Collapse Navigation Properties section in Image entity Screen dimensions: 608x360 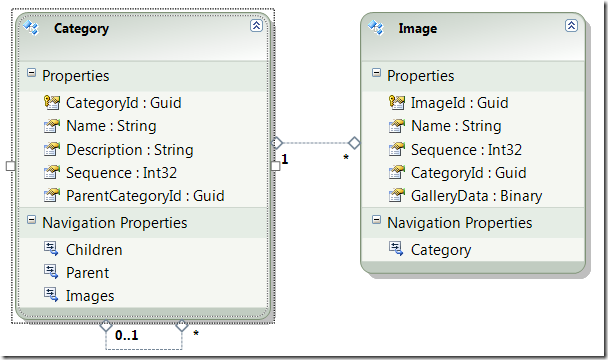pos(376,220)
